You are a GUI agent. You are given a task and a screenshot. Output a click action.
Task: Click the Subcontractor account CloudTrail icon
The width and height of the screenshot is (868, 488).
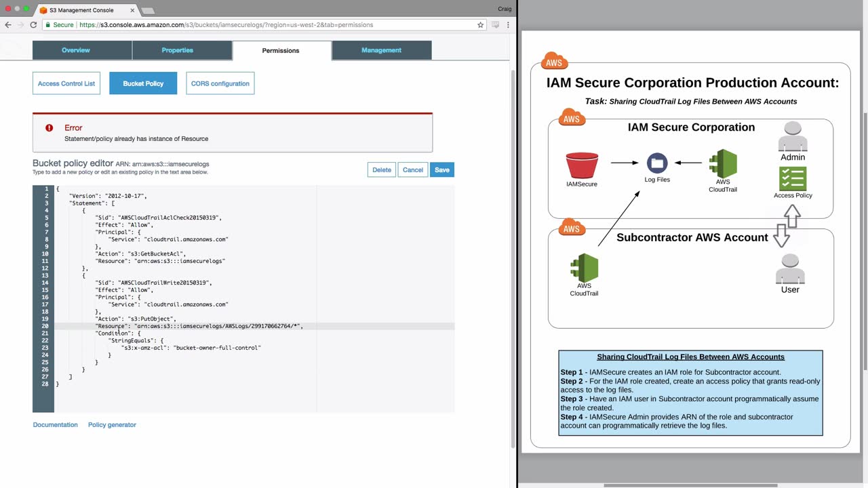point(584,268)
